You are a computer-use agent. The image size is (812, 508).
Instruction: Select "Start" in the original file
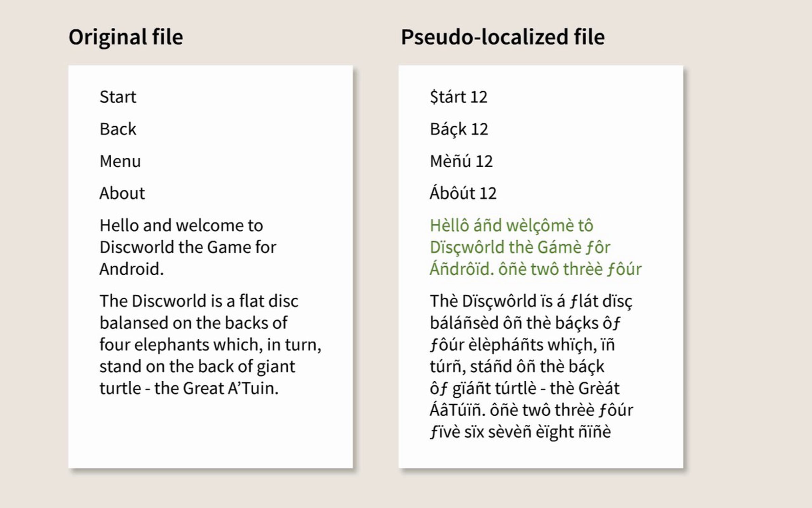click(x=118, y=97)
